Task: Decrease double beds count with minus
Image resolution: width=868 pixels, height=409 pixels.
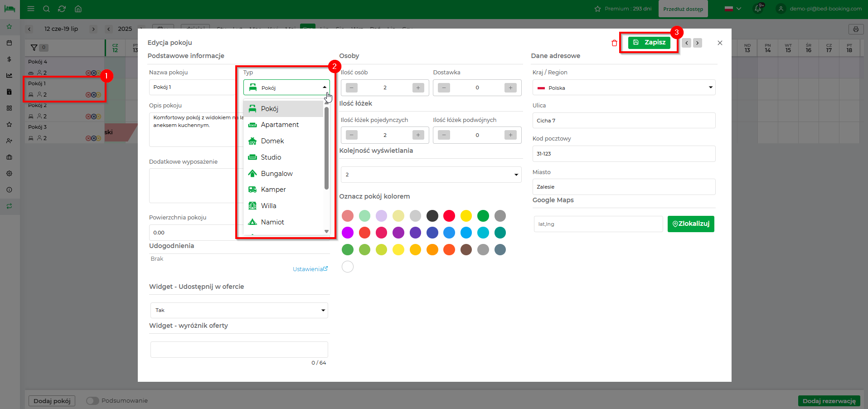Action: (x=444, y=135)
